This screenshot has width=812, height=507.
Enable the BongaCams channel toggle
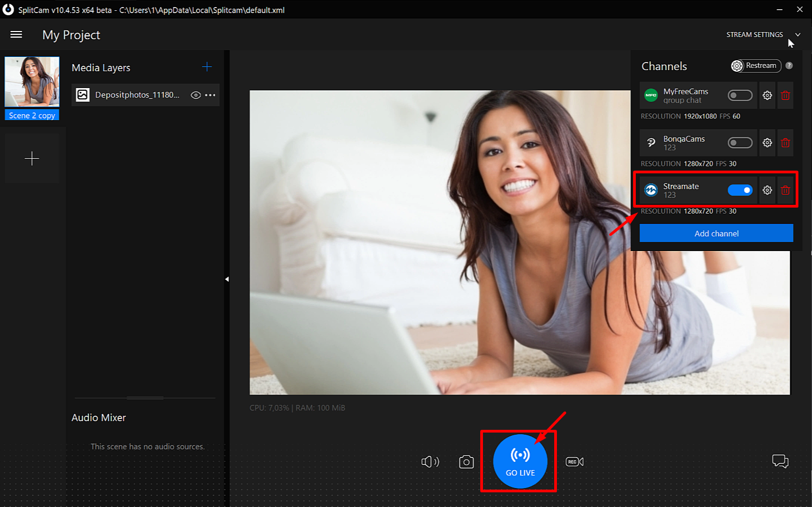740,143
